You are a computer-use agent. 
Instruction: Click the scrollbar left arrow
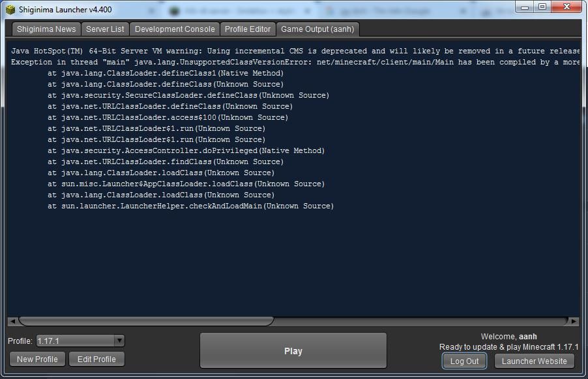(13, 321)
